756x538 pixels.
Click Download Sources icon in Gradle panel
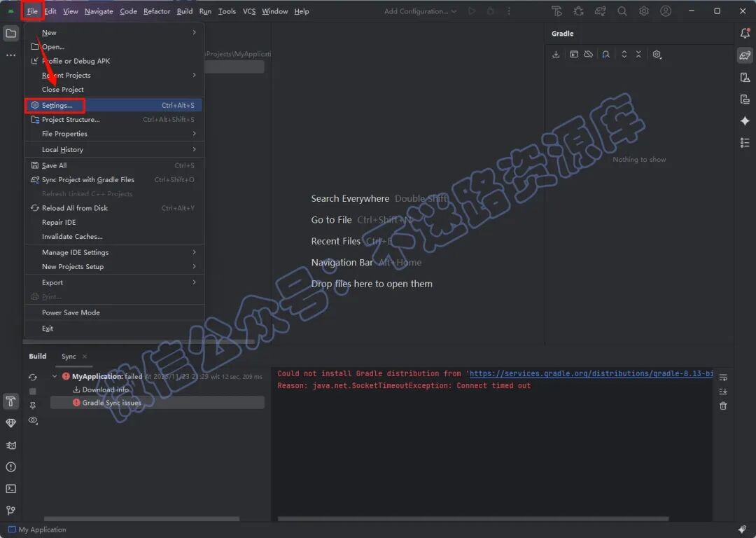pos(556,55)
